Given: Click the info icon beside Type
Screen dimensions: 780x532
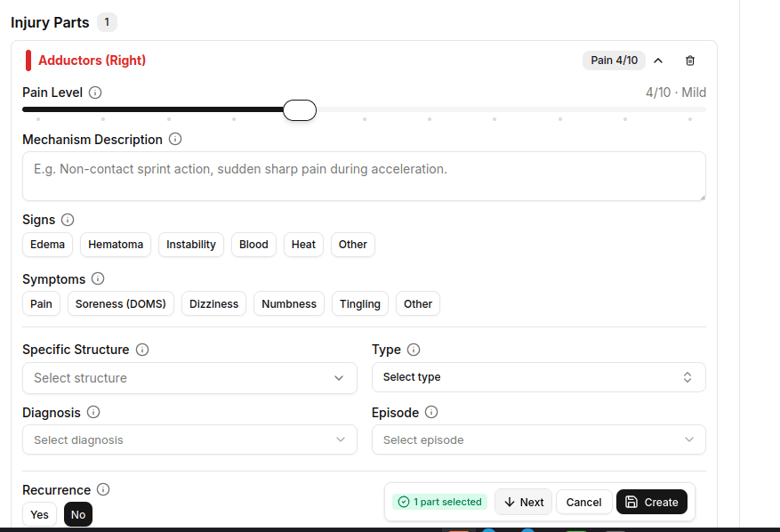Looking at the screenshot, I should pos(414,350).
